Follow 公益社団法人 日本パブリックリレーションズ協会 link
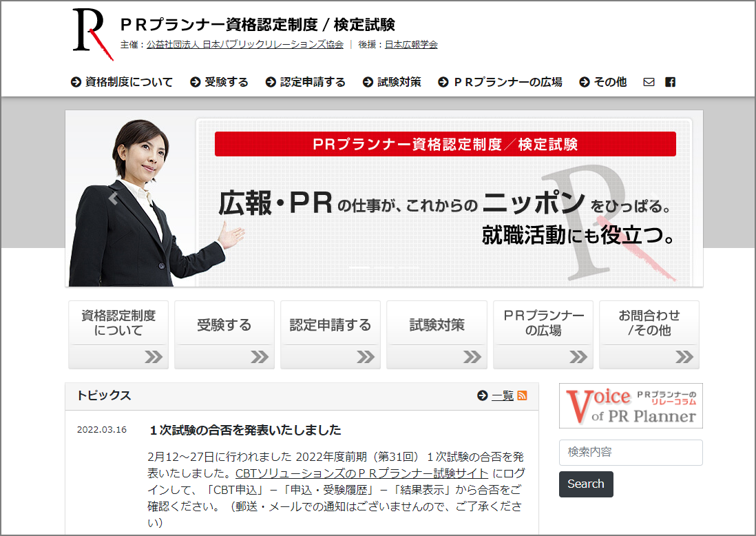 pos(245,44)
